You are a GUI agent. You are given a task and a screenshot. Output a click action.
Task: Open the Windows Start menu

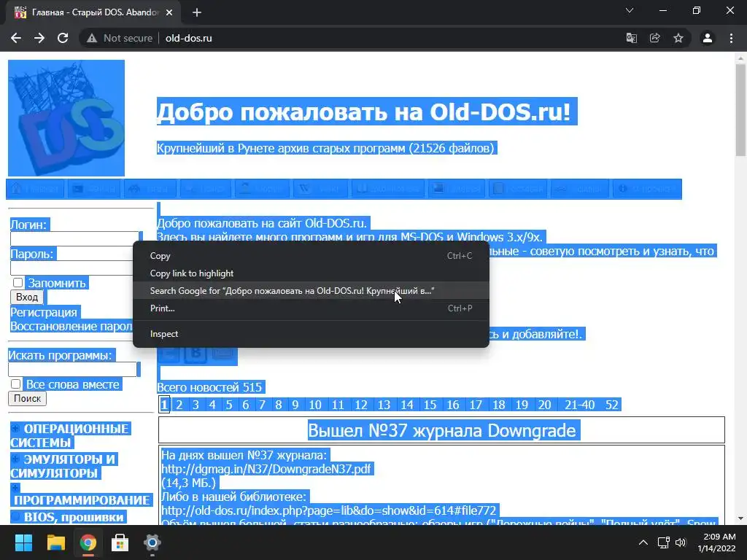point(23,542)
